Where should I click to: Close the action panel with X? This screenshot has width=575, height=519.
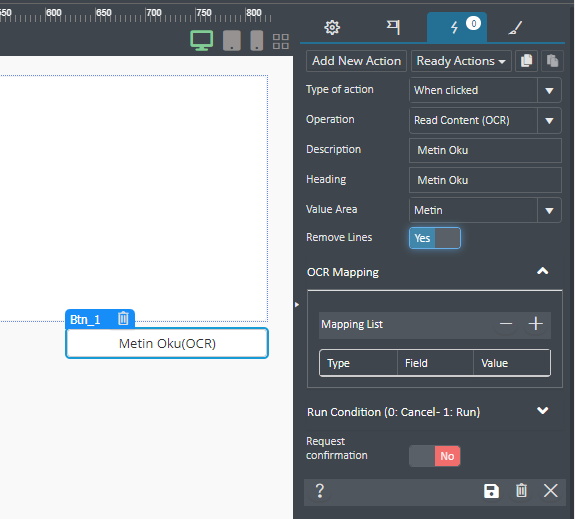(550, 491)
